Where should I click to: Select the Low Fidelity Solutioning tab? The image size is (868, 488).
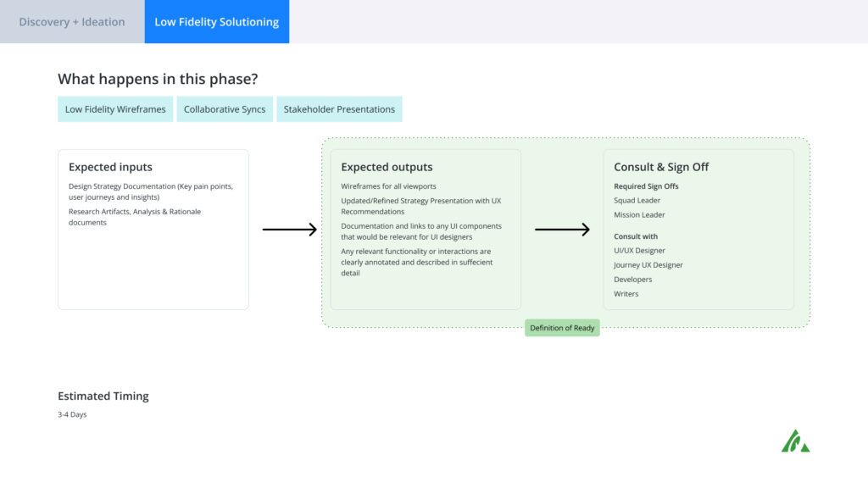(x=216, y=21)
